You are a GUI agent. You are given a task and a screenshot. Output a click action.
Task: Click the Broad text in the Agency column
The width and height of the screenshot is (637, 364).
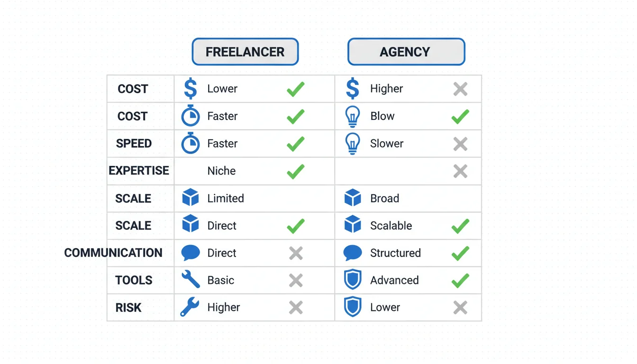[384, 198]
